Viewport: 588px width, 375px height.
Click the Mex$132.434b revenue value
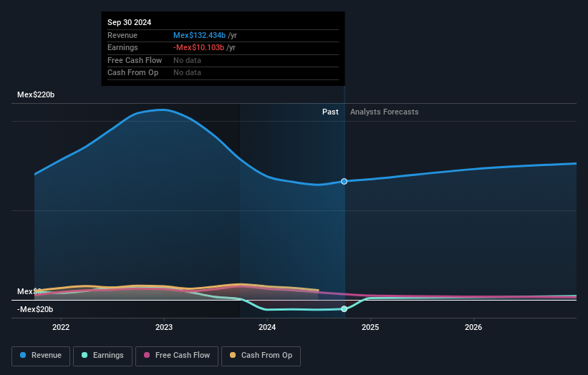pyautogui.click(x=200, y=35)
